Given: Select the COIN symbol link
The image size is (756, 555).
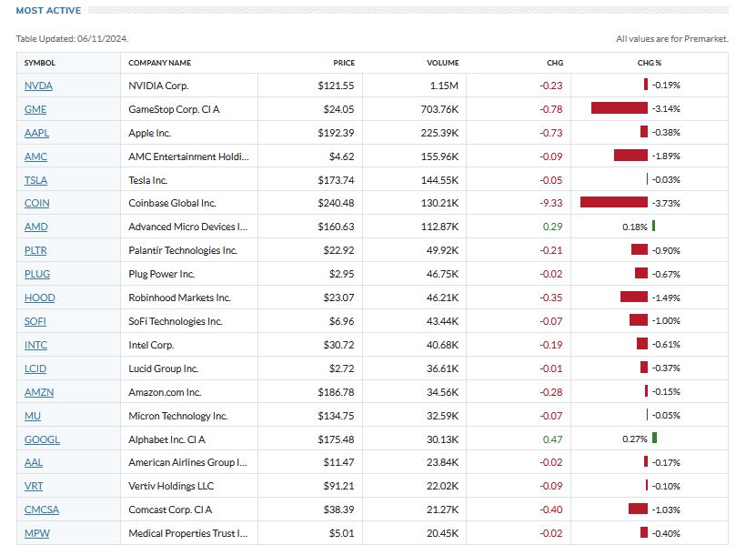Looking at the screenshot, I should pos(37,204).
